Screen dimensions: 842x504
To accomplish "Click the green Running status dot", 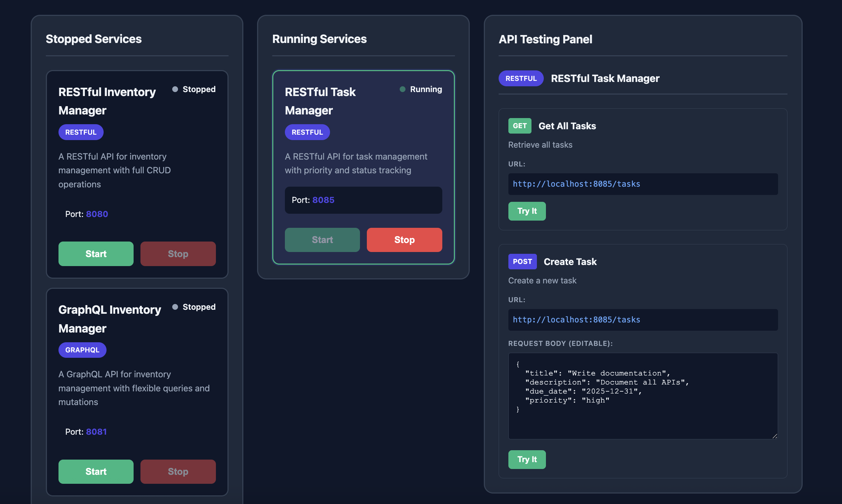I will coord(402,89).
